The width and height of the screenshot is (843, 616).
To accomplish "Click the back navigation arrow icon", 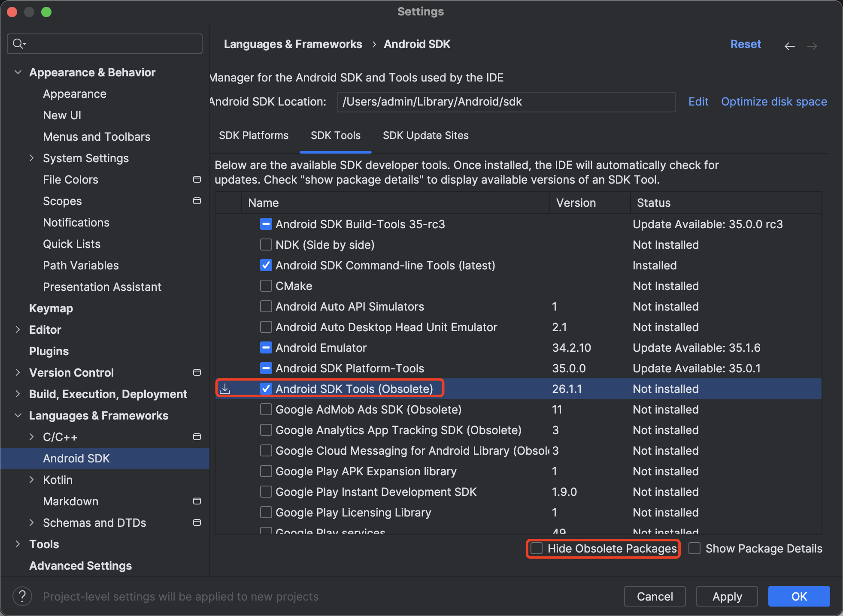I will point(789,46).
